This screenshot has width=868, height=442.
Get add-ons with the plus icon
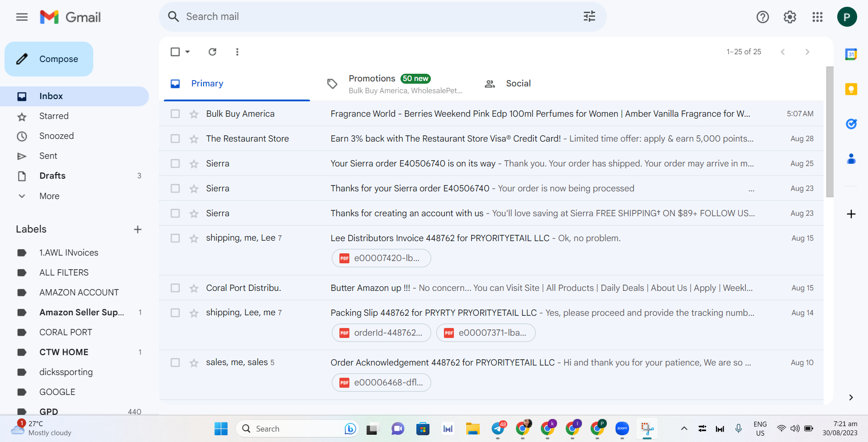pyautogui.click(x=851, y=214)
